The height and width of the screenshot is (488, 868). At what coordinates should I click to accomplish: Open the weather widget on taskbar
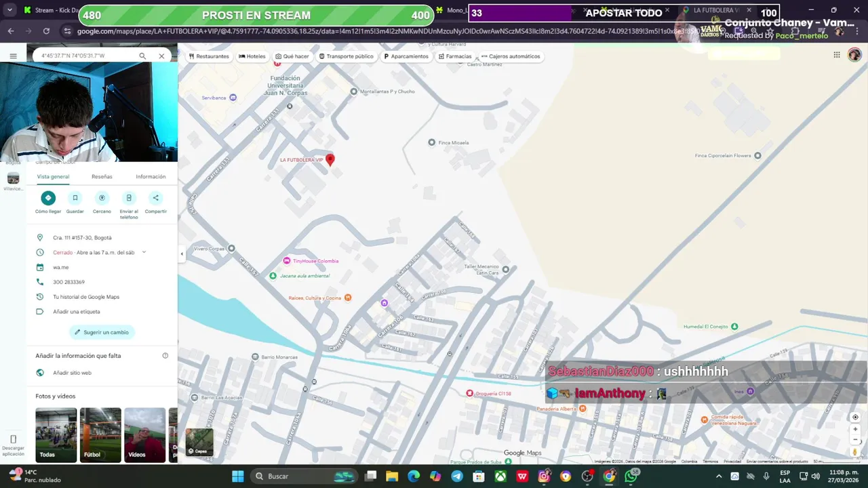click(34, 476)
